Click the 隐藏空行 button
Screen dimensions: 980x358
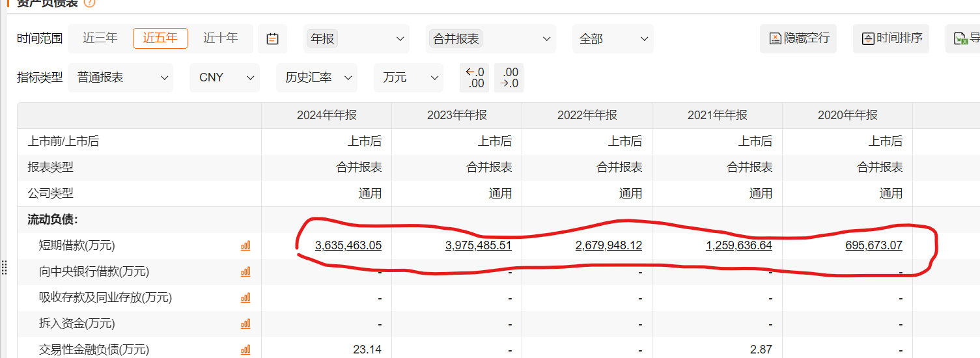798,39
